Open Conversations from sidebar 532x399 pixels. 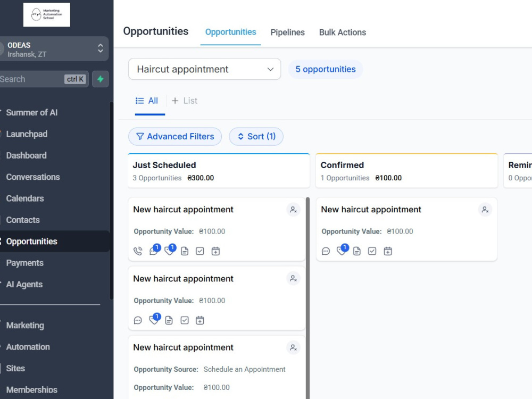coord(33,177)
